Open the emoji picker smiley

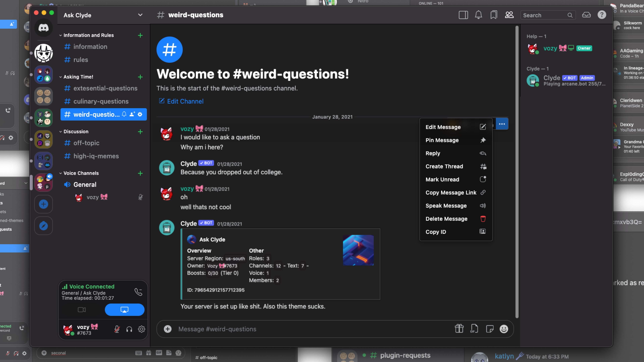pyautogui.click(x=503, y=329)
